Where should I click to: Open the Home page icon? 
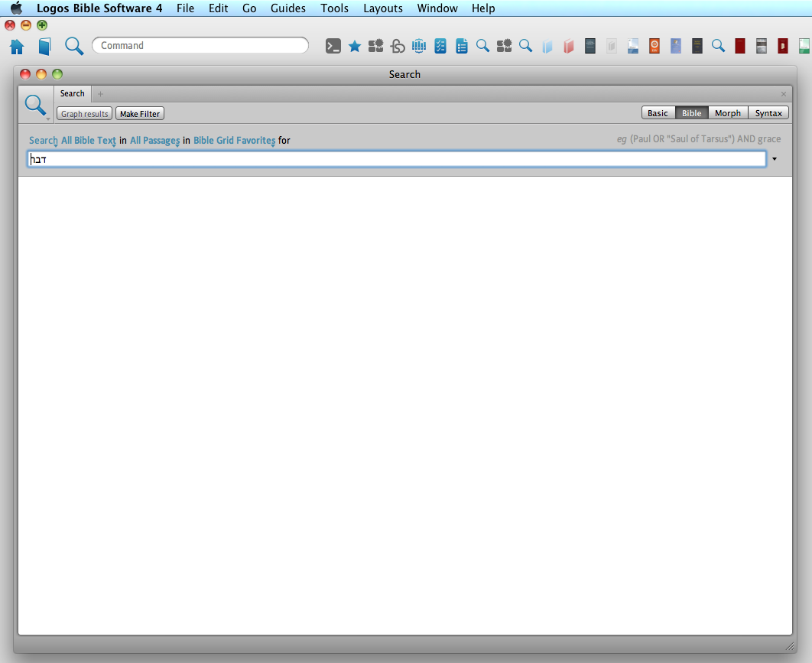(x=17, y=47)
